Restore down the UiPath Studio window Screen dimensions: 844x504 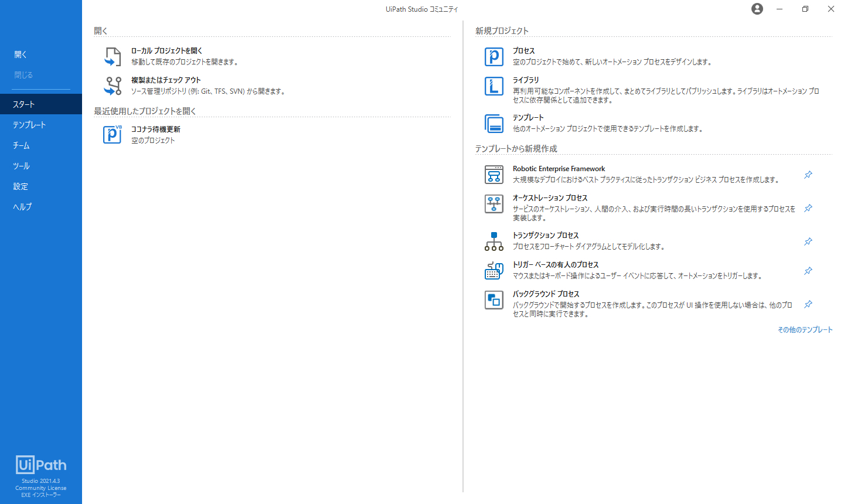[805, 9]
